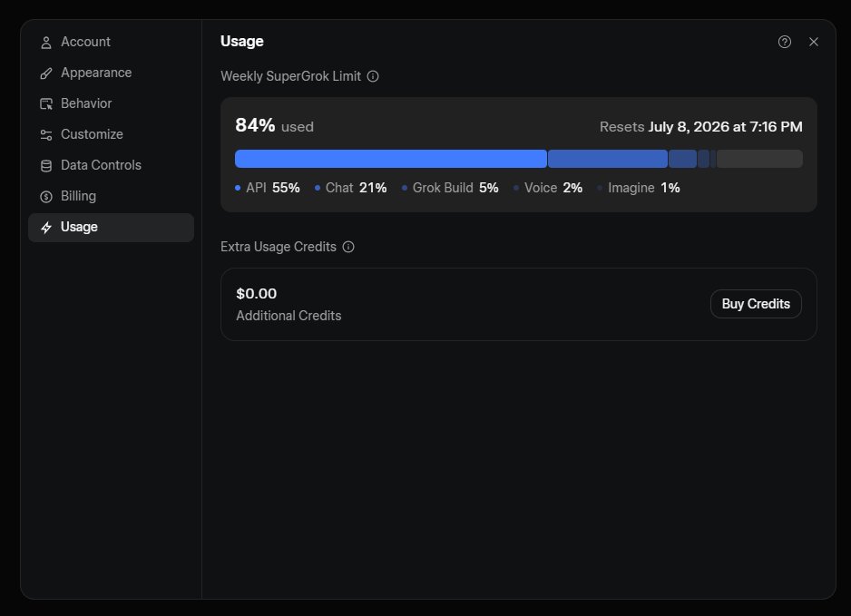The image size is (851, 616).
Task: Go to the Behavior section
Action: 111,103
